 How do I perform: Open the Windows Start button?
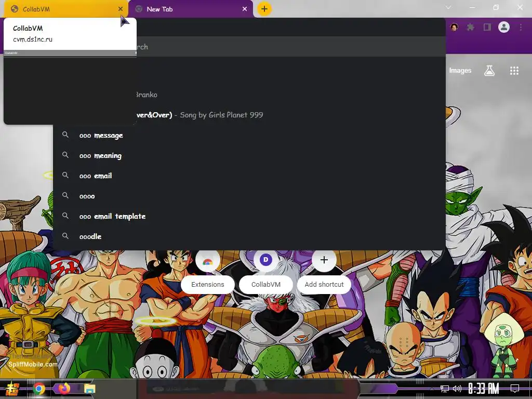12,389
